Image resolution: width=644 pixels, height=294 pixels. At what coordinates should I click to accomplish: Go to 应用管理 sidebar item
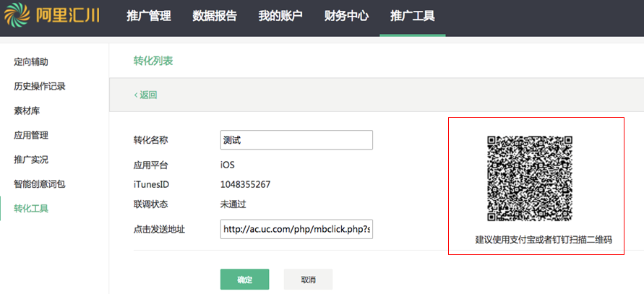pos(31,135)
